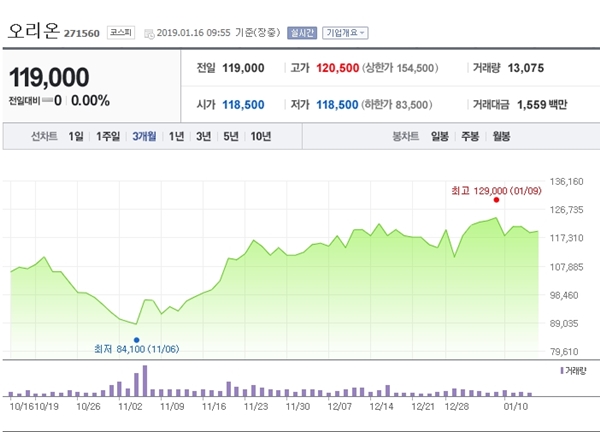Screen dimensions: 600x432
Task: Click the 79,610 price axis label
Action: 564,352
